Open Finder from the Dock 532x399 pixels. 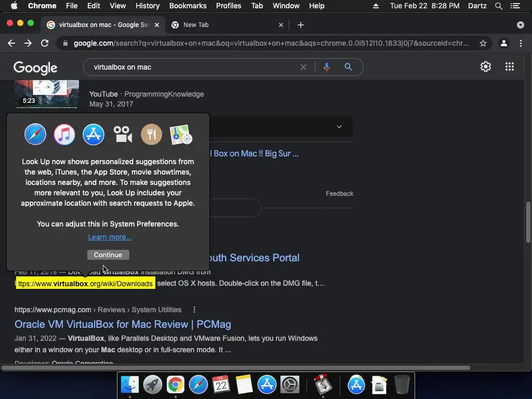click(130, 384)
